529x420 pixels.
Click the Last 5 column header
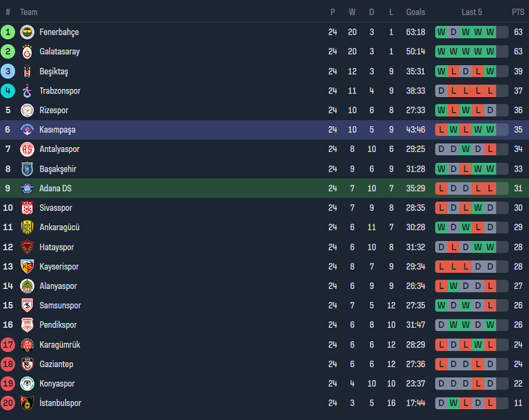tap(471, 12)
